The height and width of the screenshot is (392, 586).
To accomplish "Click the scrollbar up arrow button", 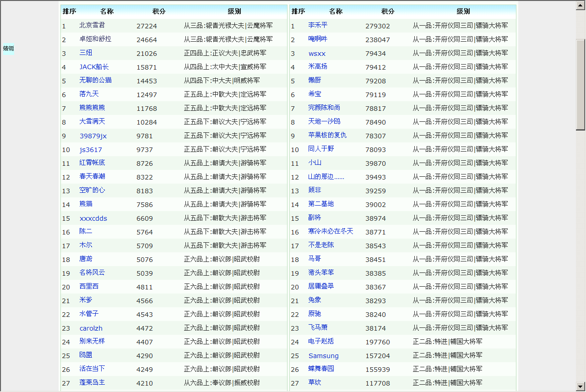I will click(581, 5).
